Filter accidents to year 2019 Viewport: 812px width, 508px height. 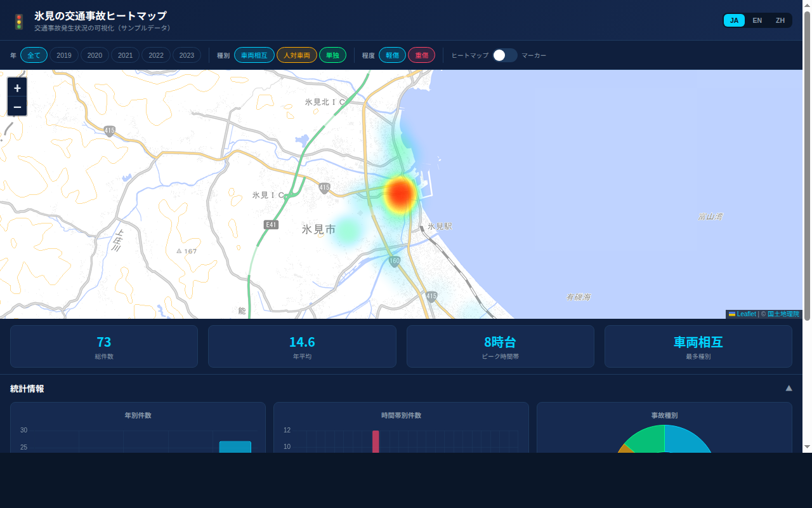tap(63, 55)
